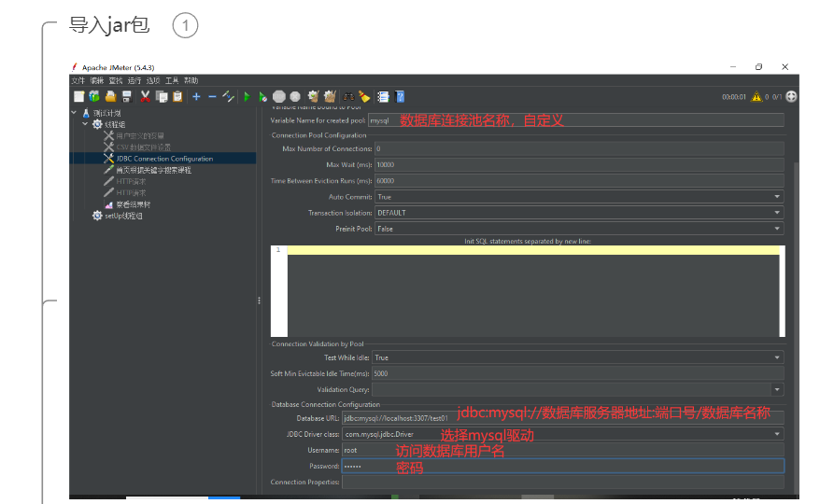
Task: Click the Max Wait (ms) field
Action: [x=579, y=165]
